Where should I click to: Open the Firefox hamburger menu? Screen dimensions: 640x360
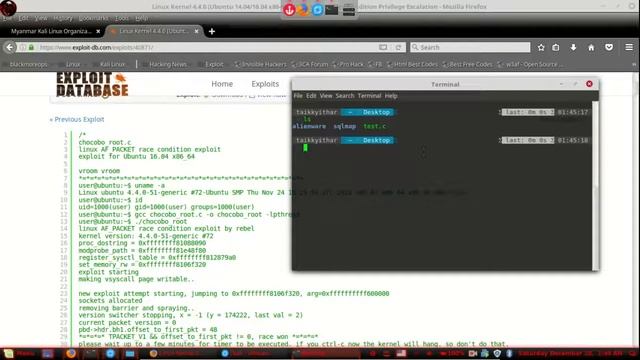pyautogui.click(x=629, y=47)
